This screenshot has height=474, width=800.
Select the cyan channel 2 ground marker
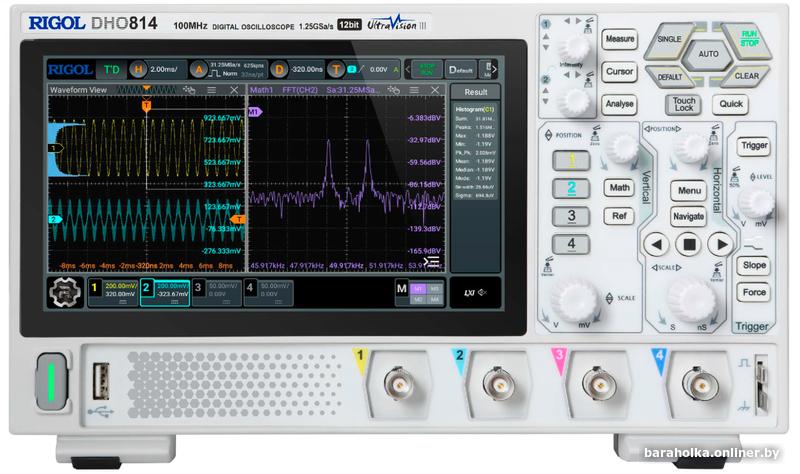54,219
